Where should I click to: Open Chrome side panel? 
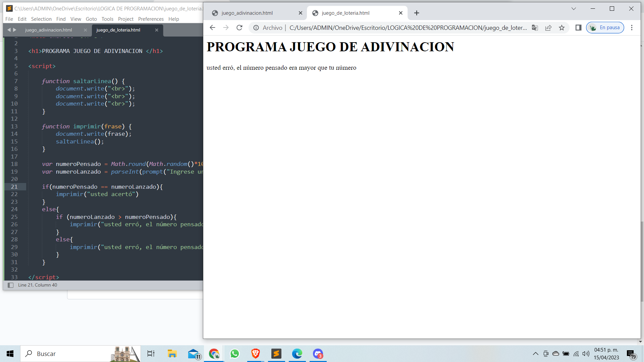pos(578,27)
